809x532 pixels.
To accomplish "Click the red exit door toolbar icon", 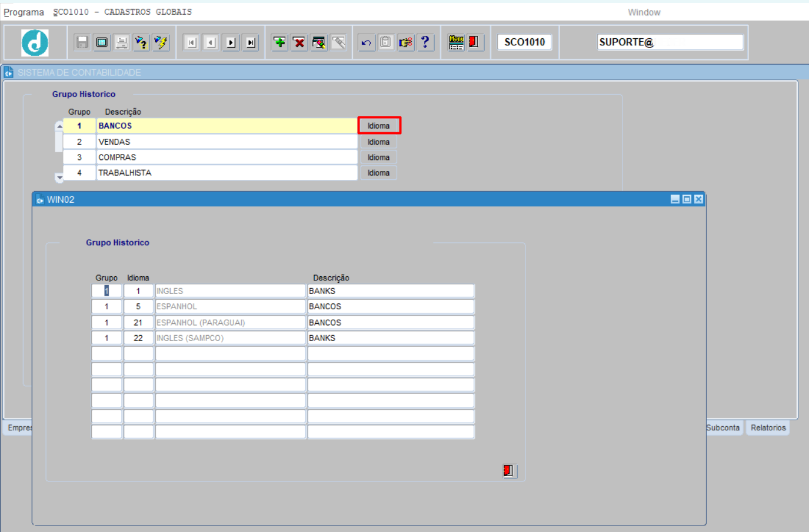I will pos(474,42).
